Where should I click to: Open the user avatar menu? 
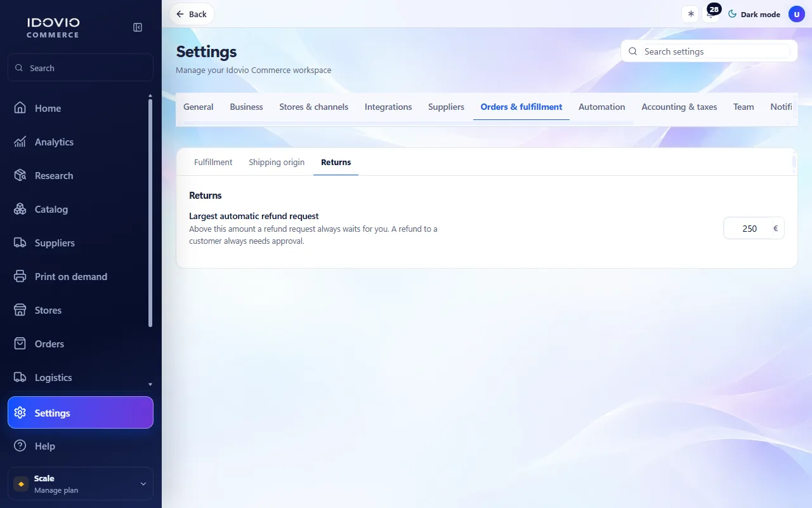pos(797,14)
